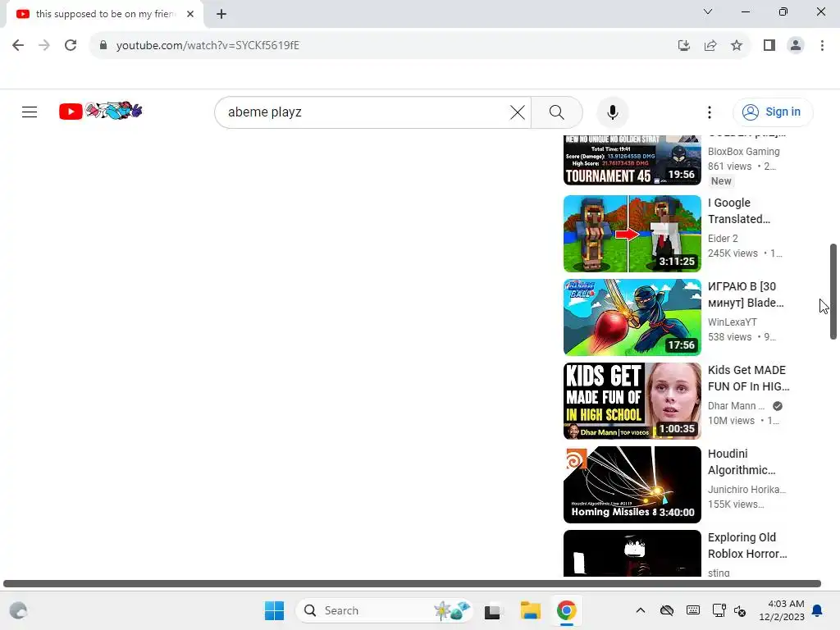Screen dimensions: 840x630
Task: Bookmark this tab with the star
Action: [737, 46]
